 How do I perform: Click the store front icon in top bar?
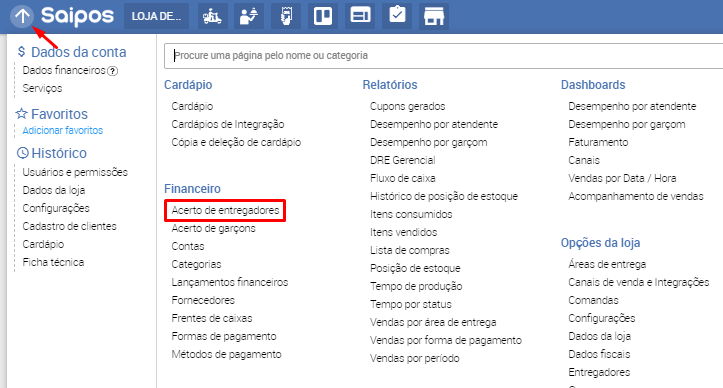click(x=434, y=16)
